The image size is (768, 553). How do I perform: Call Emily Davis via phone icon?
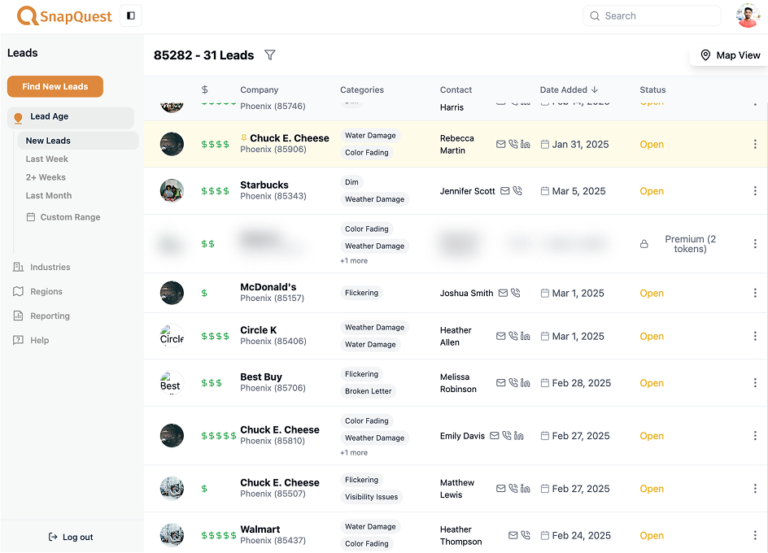[506, 435]
